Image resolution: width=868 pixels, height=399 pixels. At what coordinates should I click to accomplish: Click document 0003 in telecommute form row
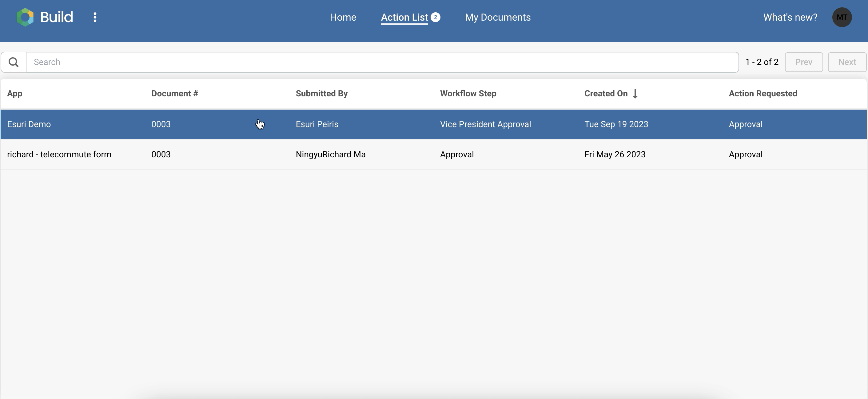[161, 155]
